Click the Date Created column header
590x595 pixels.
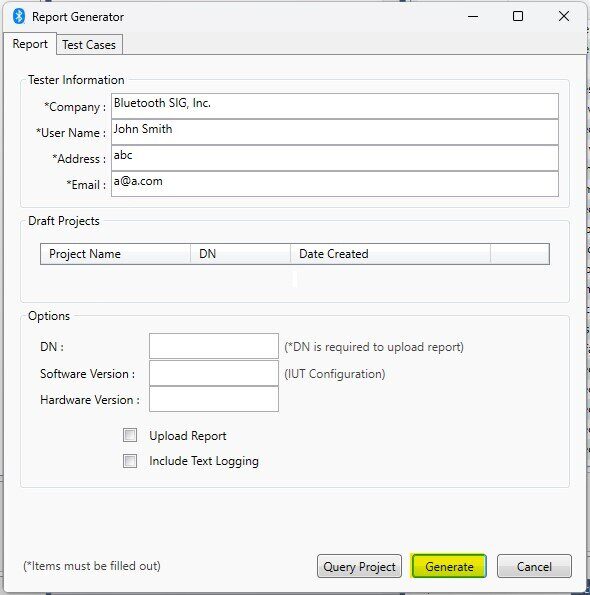(x=390, y=254)
